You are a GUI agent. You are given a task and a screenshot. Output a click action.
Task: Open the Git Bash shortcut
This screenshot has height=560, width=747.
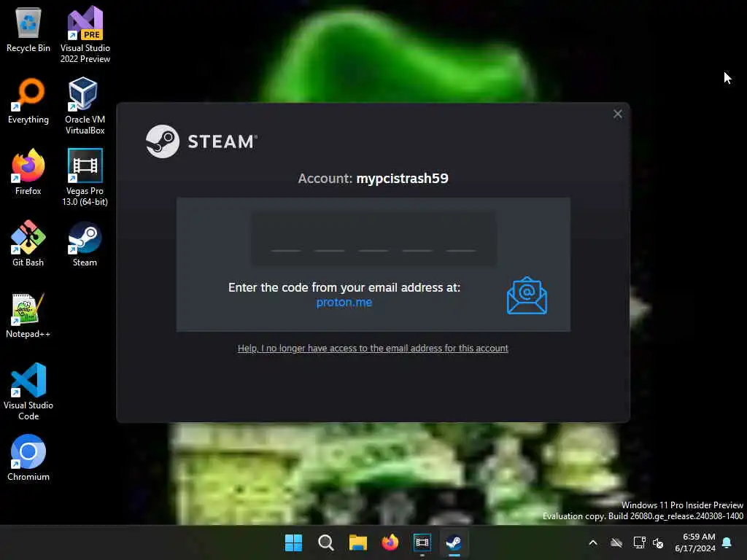coord(28,244)
